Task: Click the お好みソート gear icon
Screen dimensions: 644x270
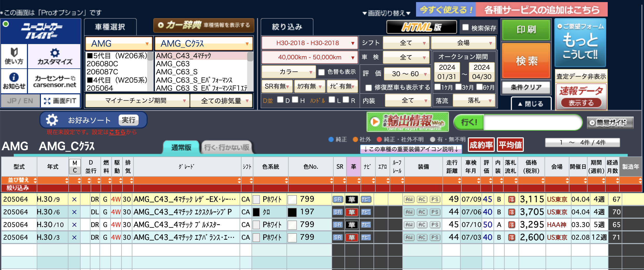Action: click(x=52, y=120)
